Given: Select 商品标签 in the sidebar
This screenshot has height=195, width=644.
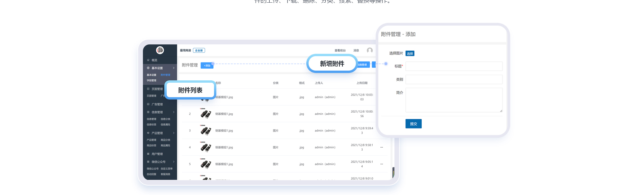Looking at the screenshot, I should coord(152,146).
